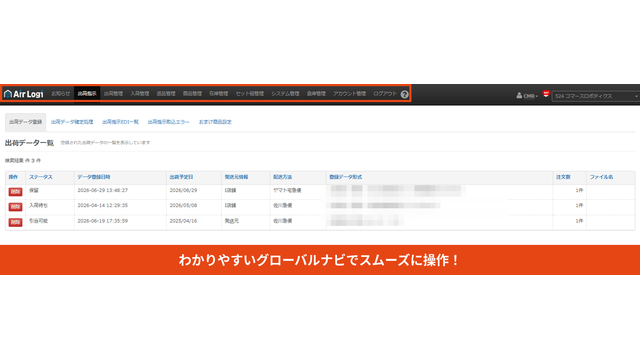Click the 保留 status cell
Image resolution: width=640 pixels, height=360 pixels.
33,190
